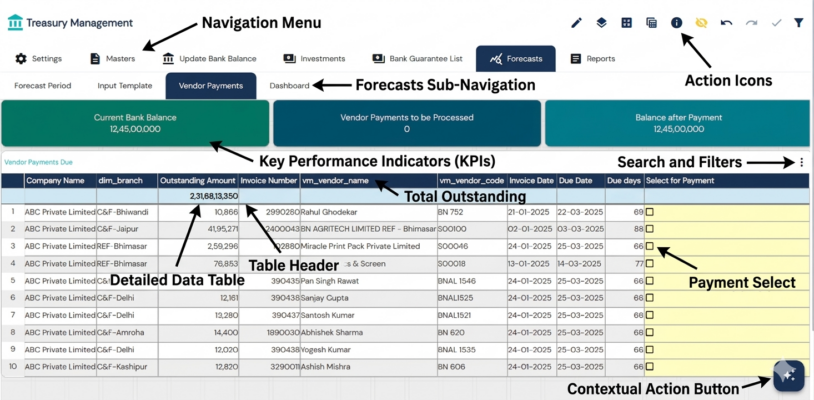
Task: Click the redo arrow icon
Action: [x=751, y=23]
